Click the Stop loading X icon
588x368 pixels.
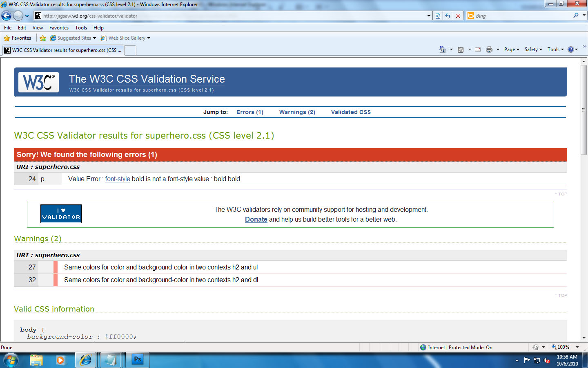coord(458,16)
